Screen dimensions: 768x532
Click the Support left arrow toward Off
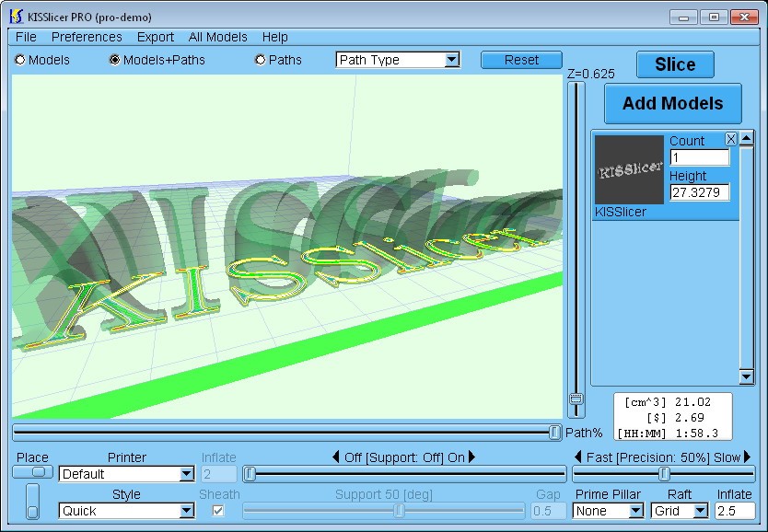click(335, 457)
